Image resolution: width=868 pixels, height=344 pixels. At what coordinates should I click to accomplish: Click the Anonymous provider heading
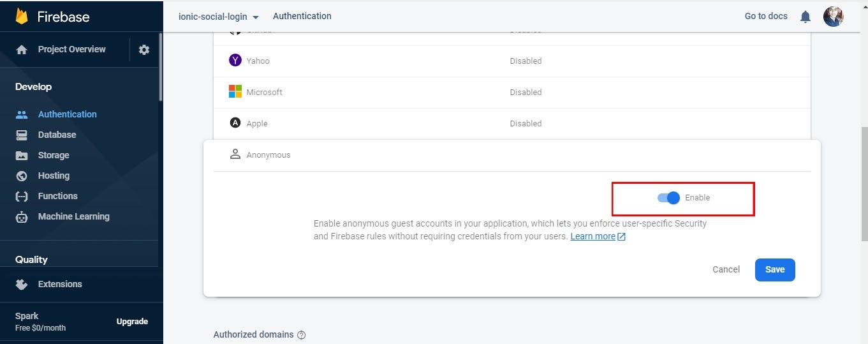(x=268, y=155)
